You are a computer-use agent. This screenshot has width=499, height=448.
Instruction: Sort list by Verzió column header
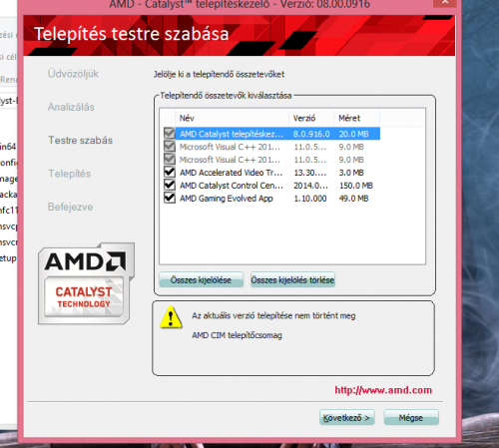pyautogui.click(x=311, y=118)
